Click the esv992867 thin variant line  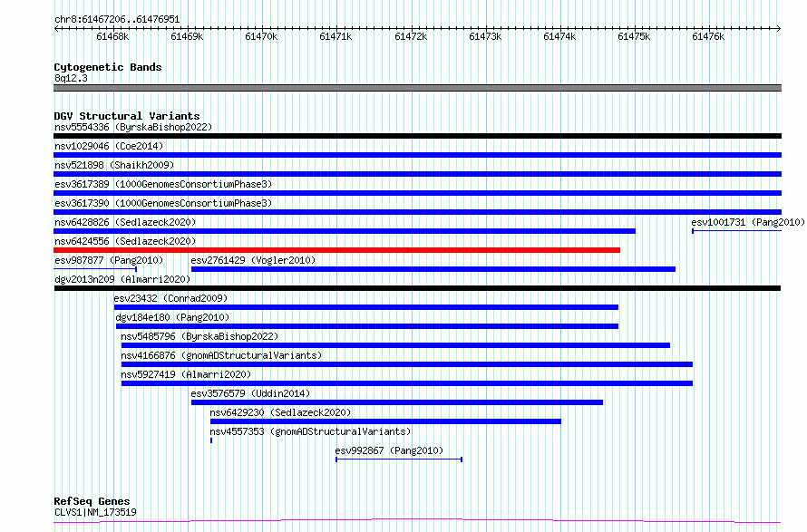pyautogui.click(x=399, y=459)
